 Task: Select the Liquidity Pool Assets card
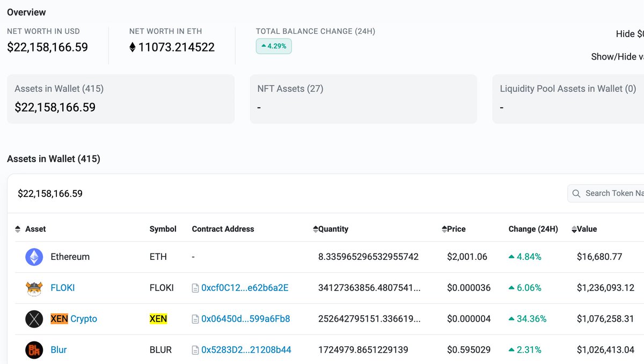tap(568, 99)
